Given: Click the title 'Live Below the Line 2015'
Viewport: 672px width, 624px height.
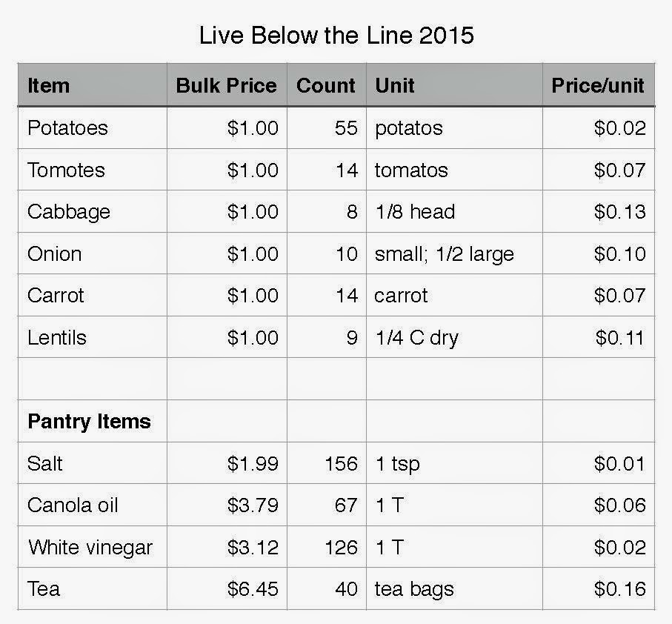Looking at the screenshot, I should coord(336,35).
